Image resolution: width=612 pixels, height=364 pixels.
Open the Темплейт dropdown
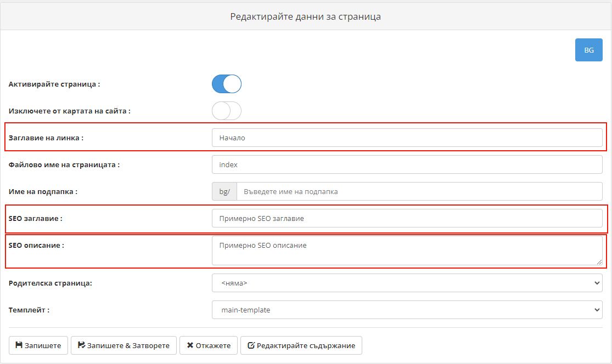pos(406,310)
